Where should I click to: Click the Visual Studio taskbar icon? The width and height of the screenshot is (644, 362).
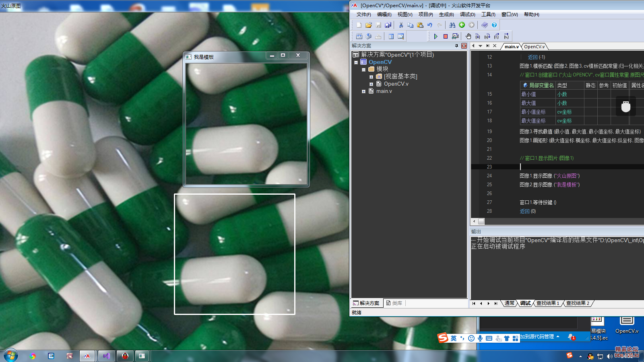coord(106,356)
